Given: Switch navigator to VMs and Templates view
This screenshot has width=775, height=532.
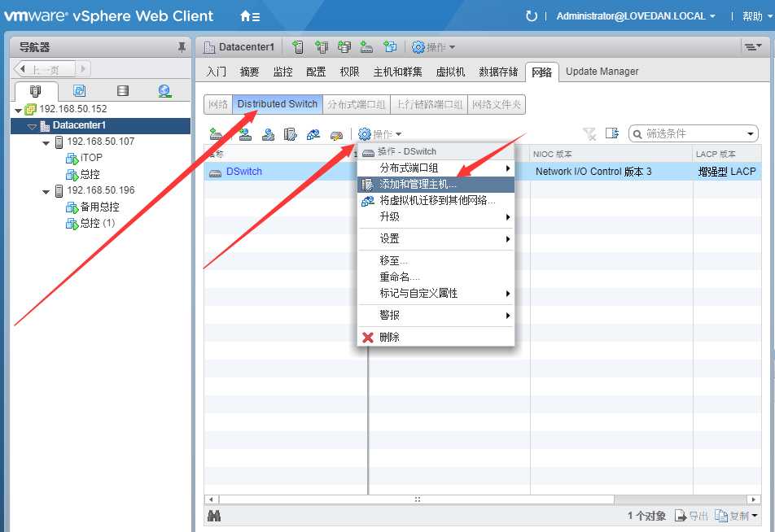Looking at the screenshot, I should coord(79,90).
